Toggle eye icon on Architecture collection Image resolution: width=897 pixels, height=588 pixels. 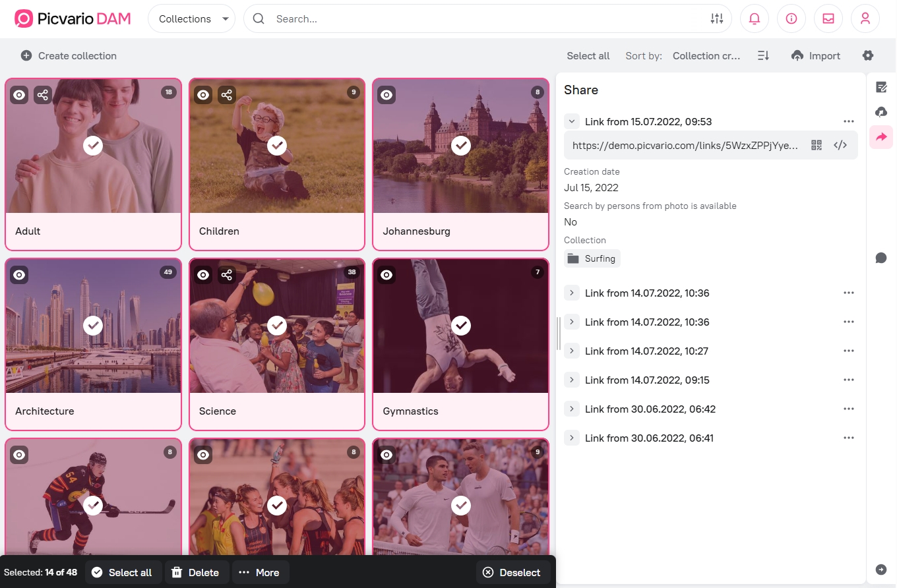click(19, 275)
